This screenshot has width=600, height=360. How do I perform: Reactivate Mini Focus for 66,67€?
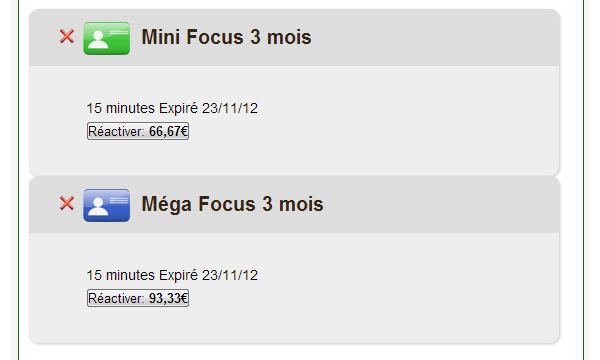coord(138,131)
